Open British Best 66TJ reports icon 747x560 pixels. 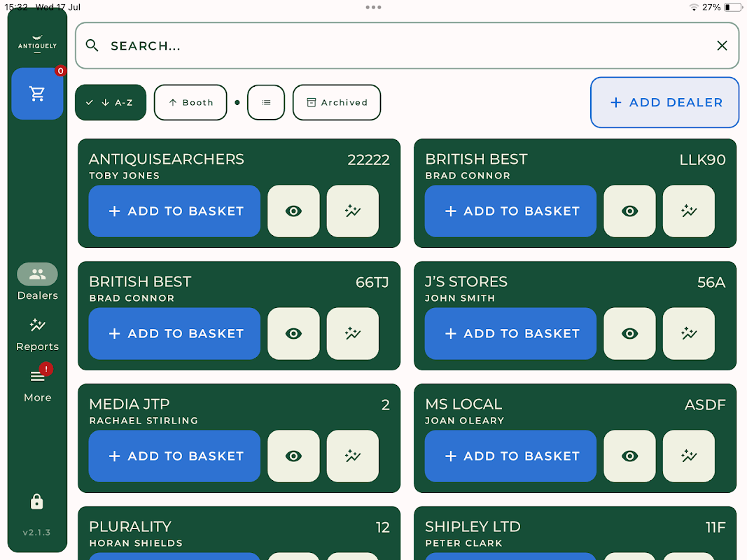(x=353, y=333)
